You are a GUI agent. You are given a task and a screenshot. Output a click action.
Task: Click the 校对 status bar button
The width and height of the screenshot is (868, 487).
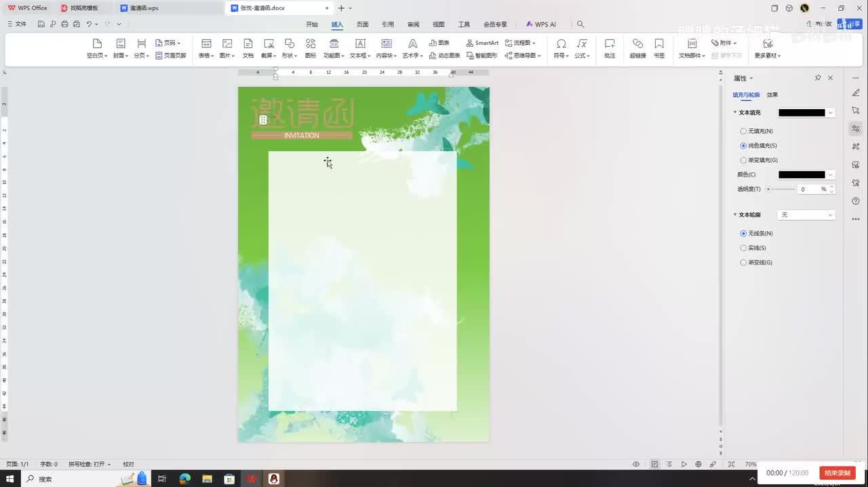128,464
